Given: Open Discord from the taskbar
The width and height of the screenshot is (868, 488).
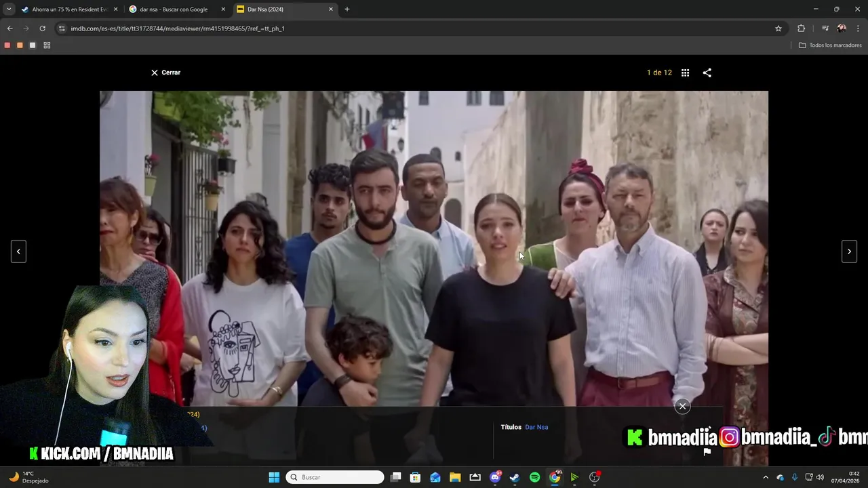Looking at the screenshot, I should click(x=495, y=477).
